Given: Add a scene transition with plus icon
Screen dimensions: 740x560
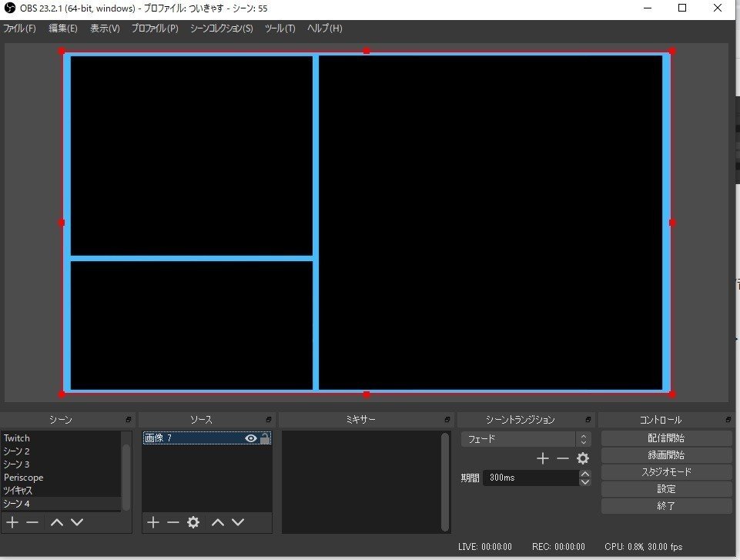Looking at the screenshot, I should [543, 458].
